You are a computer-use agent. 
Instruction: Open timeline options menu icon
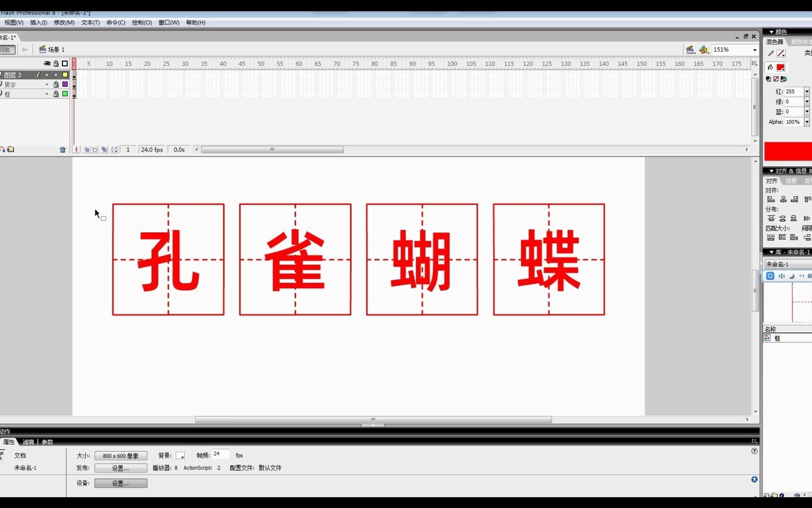pos(755,63)
